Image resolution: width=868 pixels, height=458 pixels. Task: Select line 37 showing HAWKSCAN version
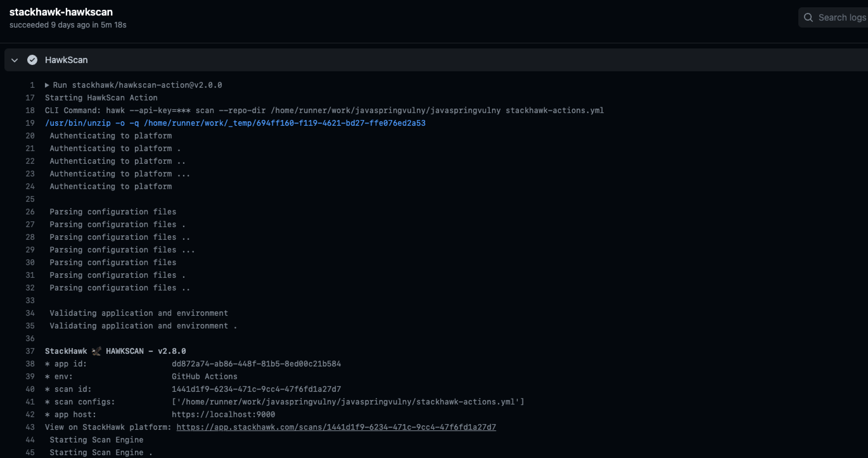[x=115, y=351]
